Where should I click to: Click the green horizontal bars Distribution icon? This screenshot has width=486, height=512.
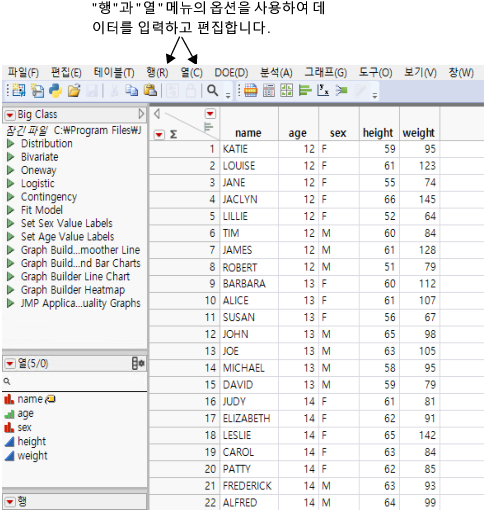coord(305,90)
